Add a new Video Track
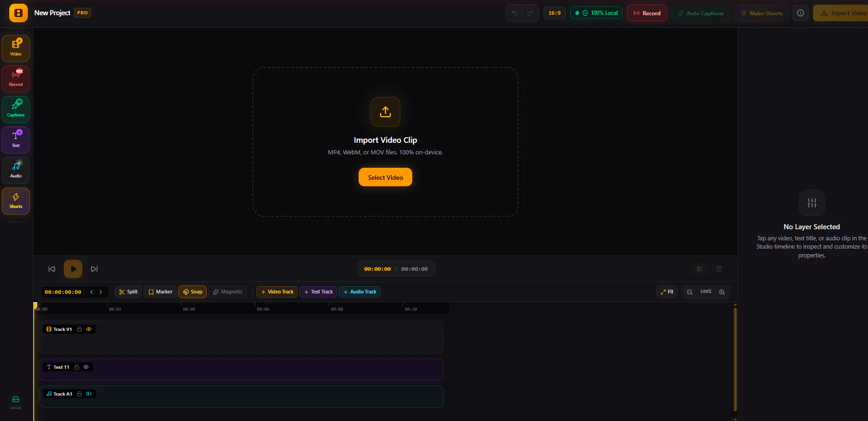The image size is (868, 421). [x=277, y=292]
